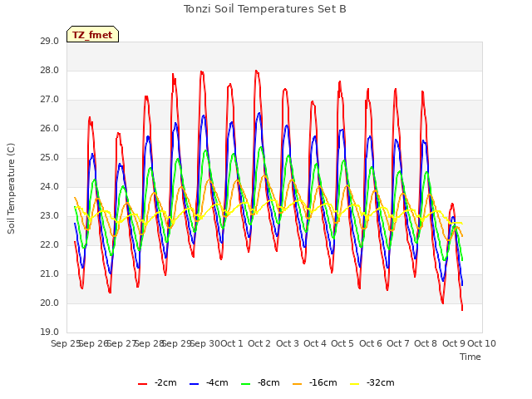Click the 29.0 y-axis tick label
532x399 pixels.
click(50, 42)
